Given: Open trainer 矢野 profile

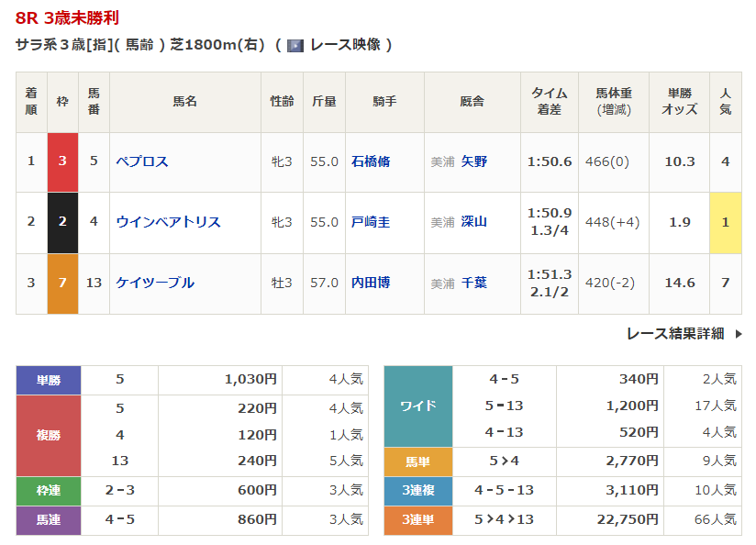Looking at the screenshot, I should (474, 161).
